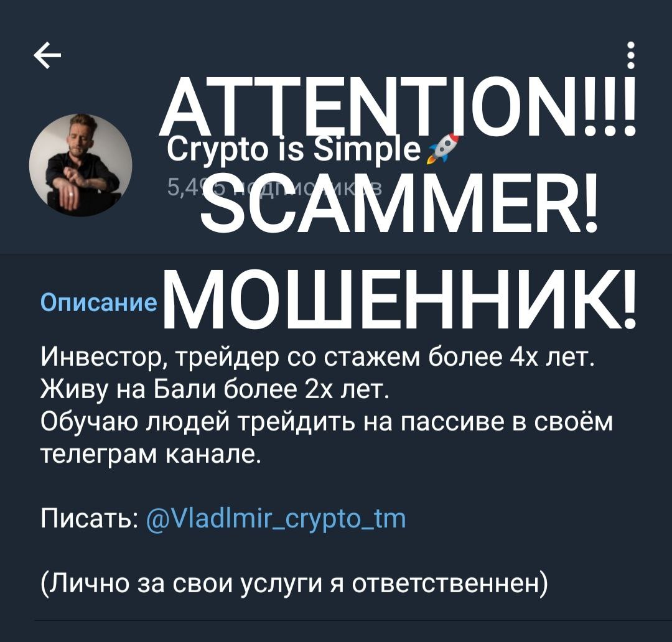
Task: Open the @VladImir_crypto_tm username link
Action: [x=276, y=518]
